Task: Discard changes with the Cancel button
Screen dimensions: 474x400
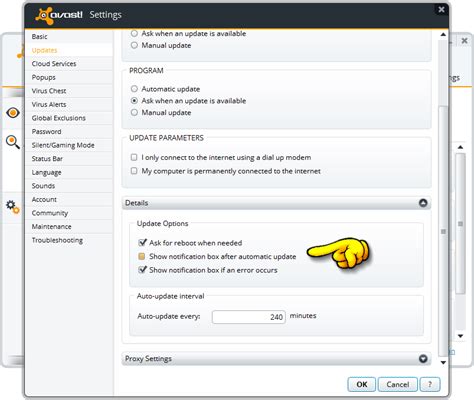Action: pyautogui.click(x=398, y=384)
